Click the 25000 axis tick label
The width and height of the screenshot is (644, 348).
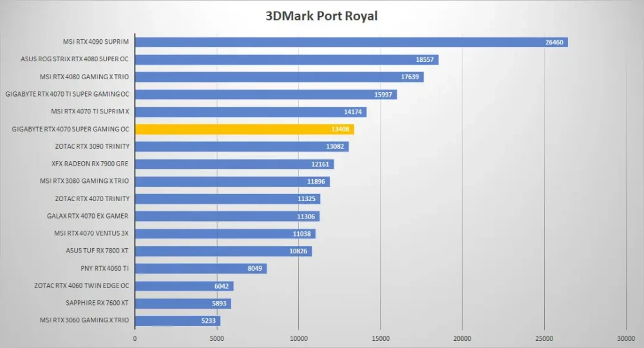click(x=544, y=339)
